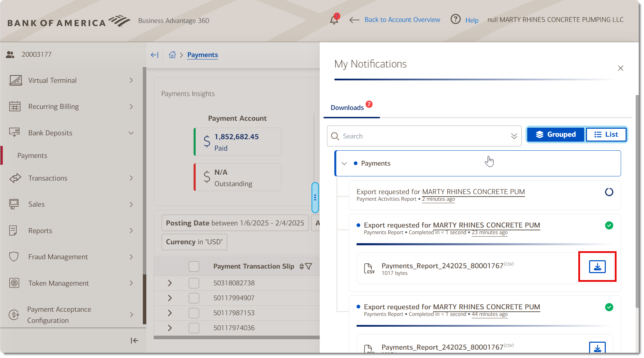Click the green completed check for the 44 minutes ago export
Image resolution: width=644 pixels, height=358 pixels.
(x=609, y=307)
